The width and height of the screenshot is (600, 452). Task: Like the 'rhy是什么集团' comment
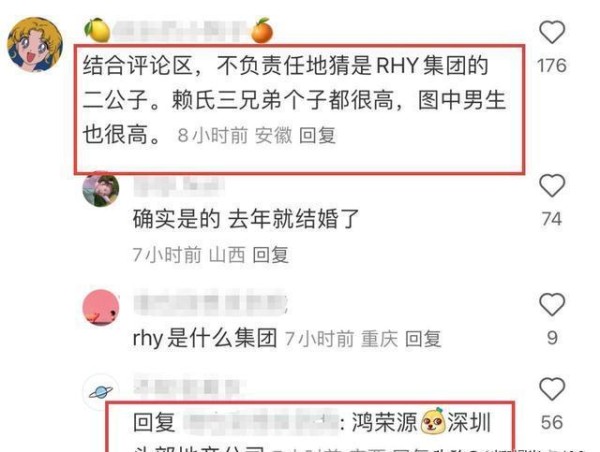[552, 304]
